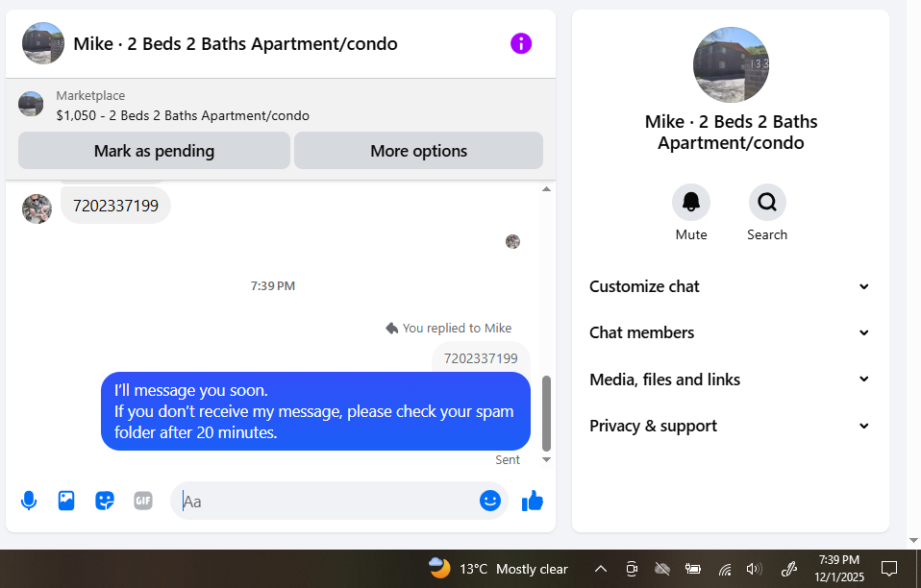
Task: Click the purple conversation info icon
Action: click(x=521, y=43)
